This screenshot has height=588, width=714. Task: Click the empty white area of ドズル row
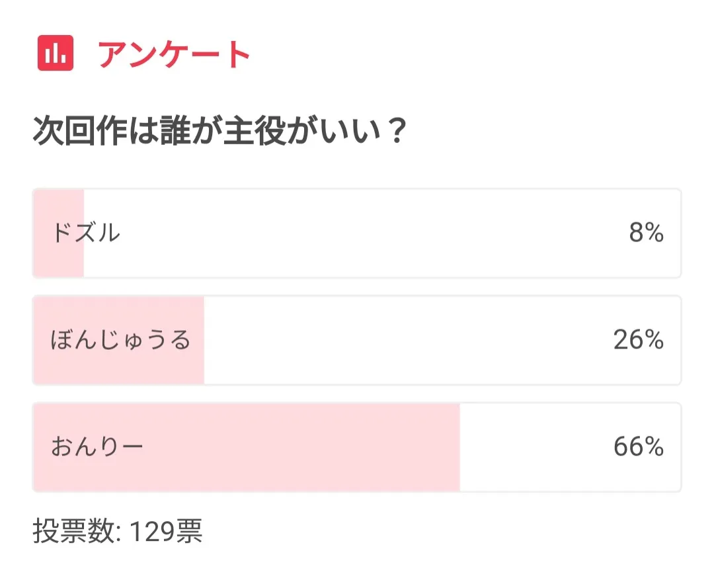(357, 233)
